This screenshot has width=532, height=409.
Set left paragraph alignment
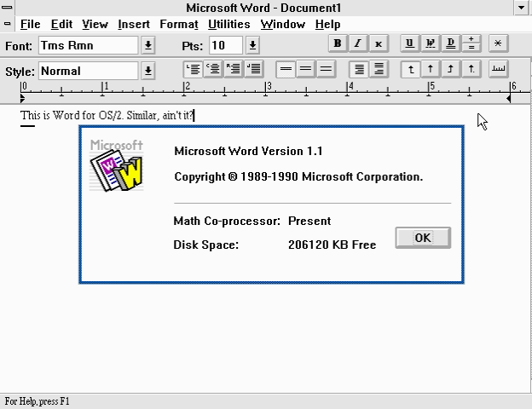click(x=193, y=69)
